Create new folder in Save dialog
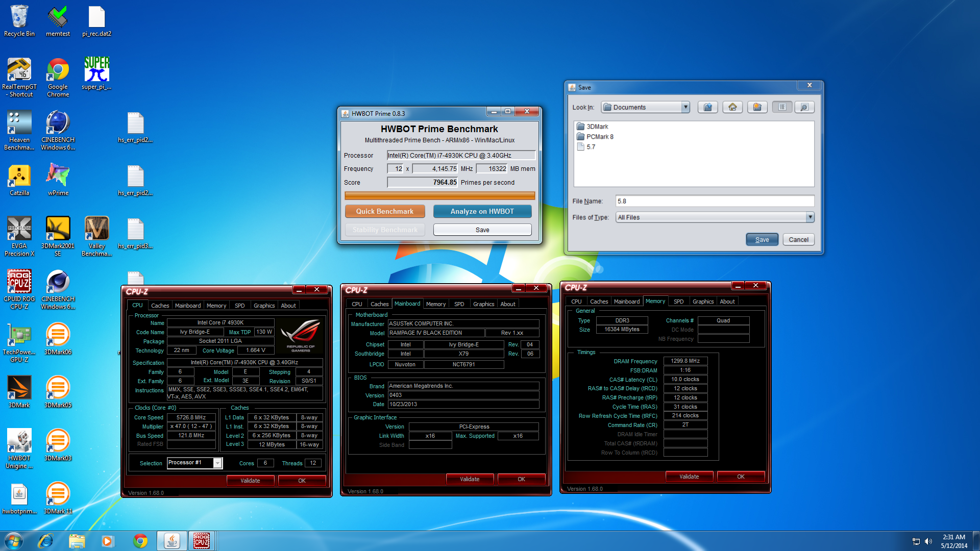 (x=757, y=107)
